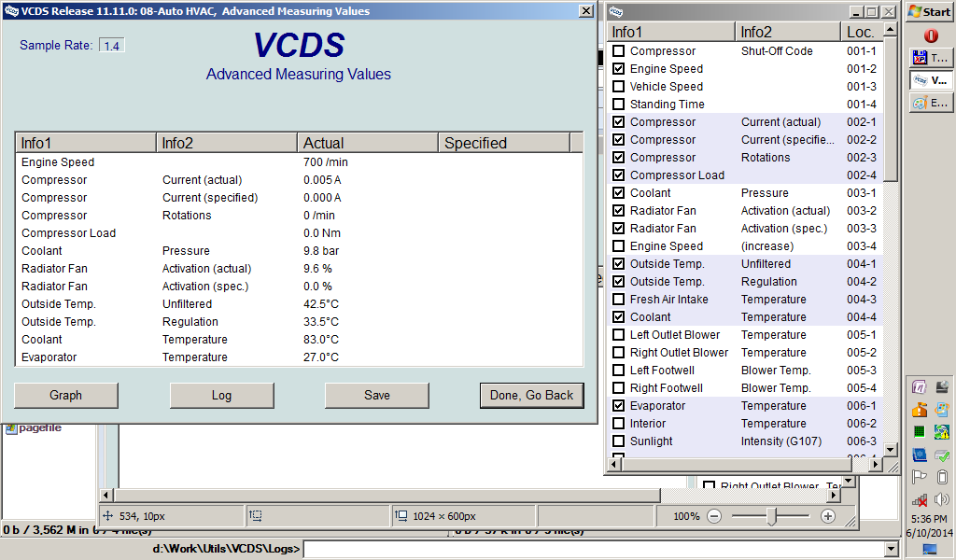Viewport: 956px width, 560px height.
Task: Check the Fresh Air Intake Temperature box
Action: click(618, 300)
